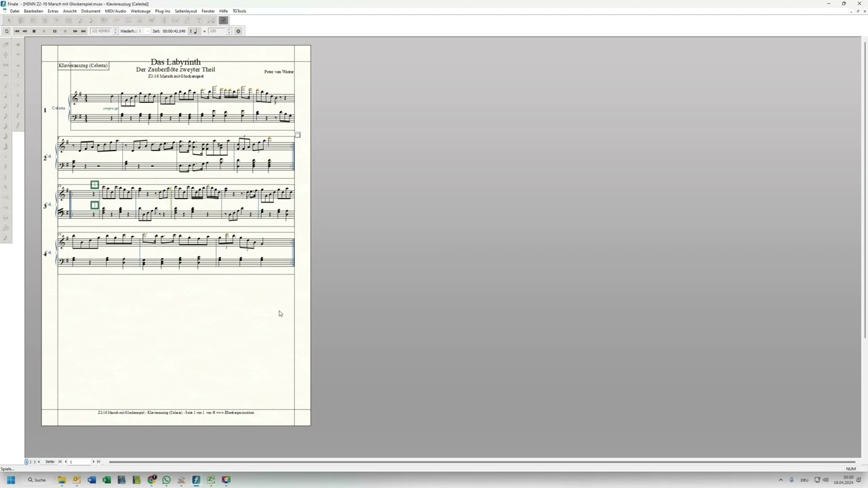Open the MIDI/Audio menu
Viewport: 868px width, 488px height.
click(115, 11)
